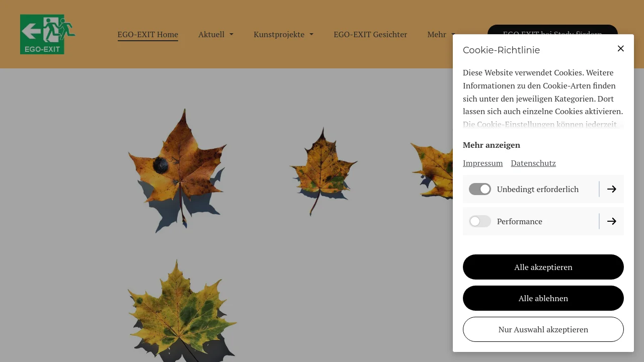Open details arrow for Performance cookies
Image resolution: width=644 pixels, height=362 pixels.
pyautogui.click(x=611, y=221)
